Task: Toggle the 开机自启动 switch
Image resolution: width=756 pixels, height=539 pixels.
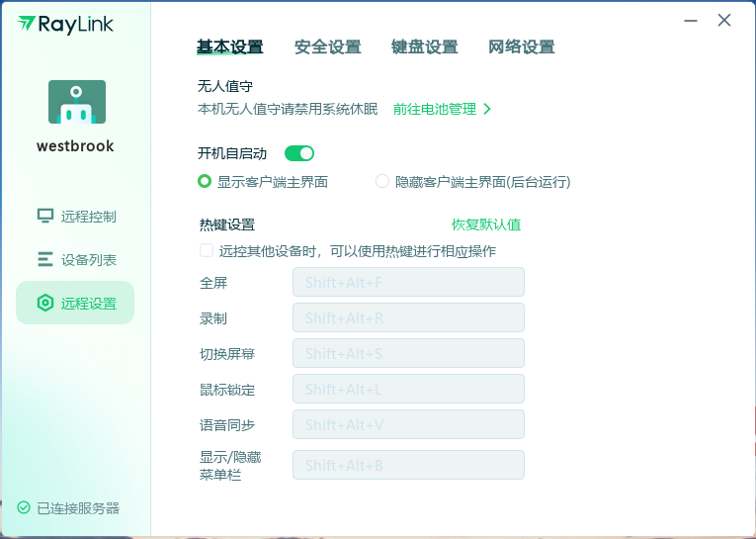Action: click(x=299, y=153)
